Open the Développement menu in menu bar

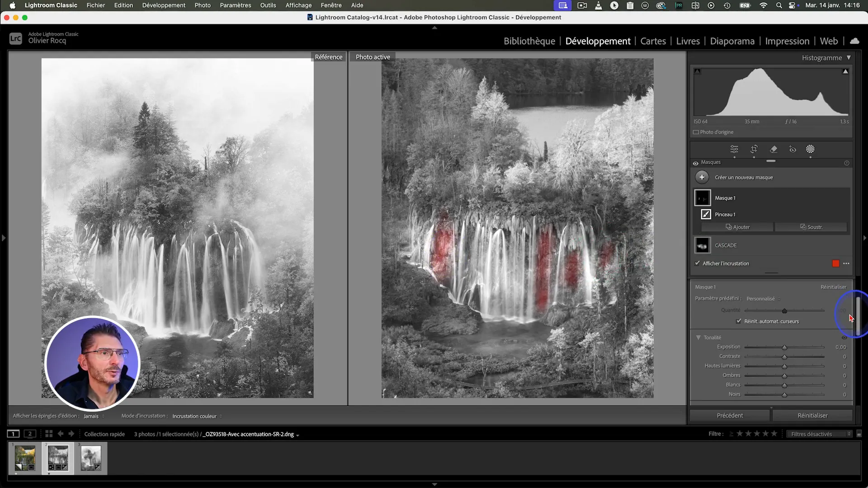(x=164, y=5)
